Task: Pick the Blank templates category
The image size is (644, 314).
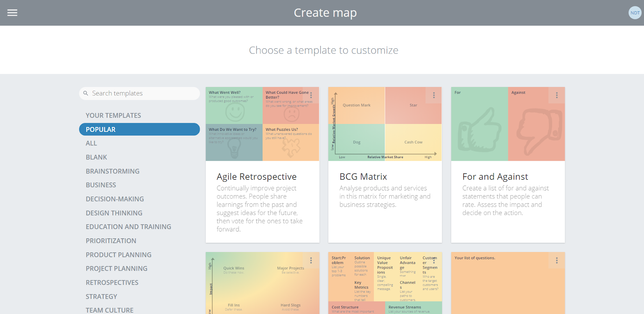Action: 96,157
